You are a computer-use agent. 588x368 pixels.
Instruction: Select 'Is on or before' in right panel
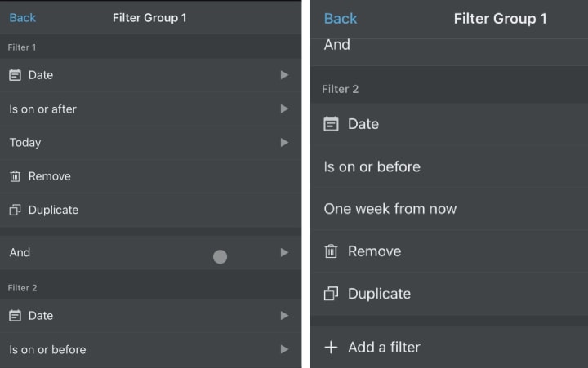click(x=372, y=166)
